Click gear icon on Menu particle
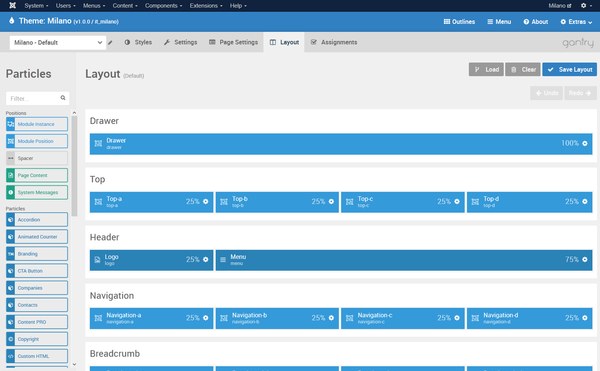The image size is (600, 371). point(585,260)
